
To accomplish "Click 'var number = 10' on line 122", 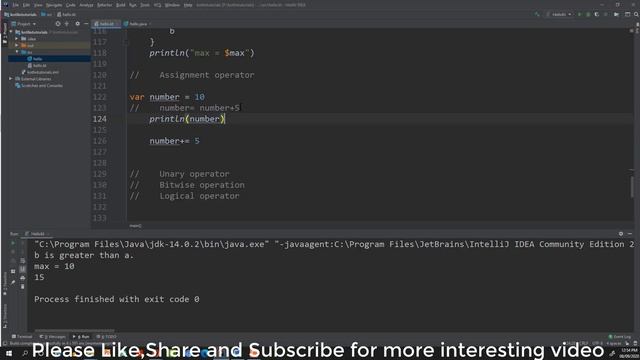I will [167, 97].
